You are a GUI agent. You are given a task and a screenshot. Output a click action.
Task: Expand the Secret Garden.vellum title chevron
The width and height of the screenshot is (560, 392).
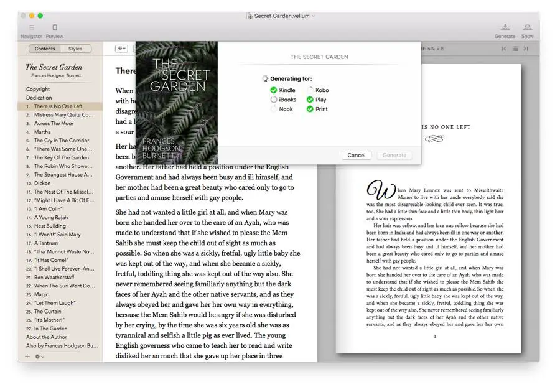(x=314, y=16)
